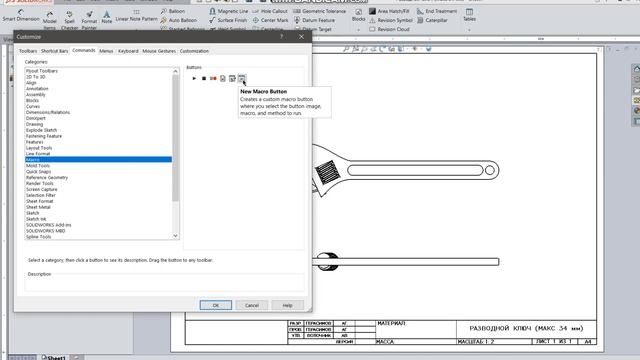
Task: Switch to the Toolbars tab
Action: 28,51
